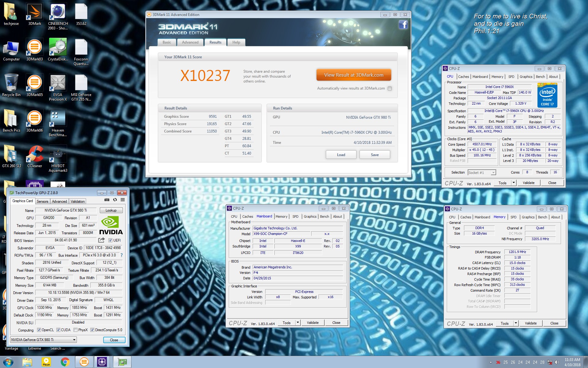Launch EVGA Precision X

[58, 88]
